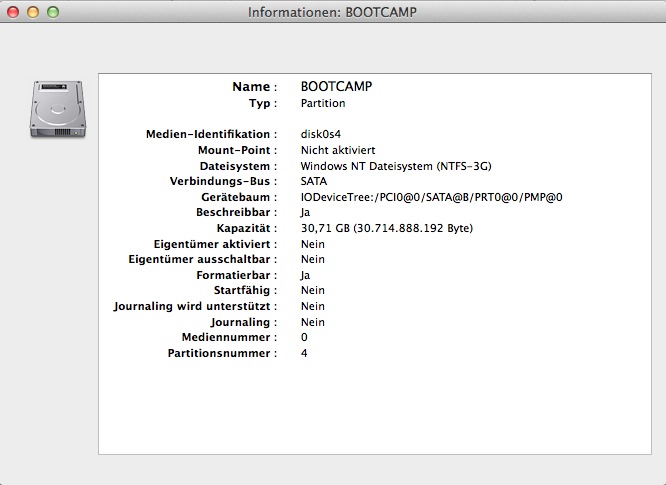
Task: Click the 'Ja' value next to Beschreibbar
Action: tap(306, 212)
